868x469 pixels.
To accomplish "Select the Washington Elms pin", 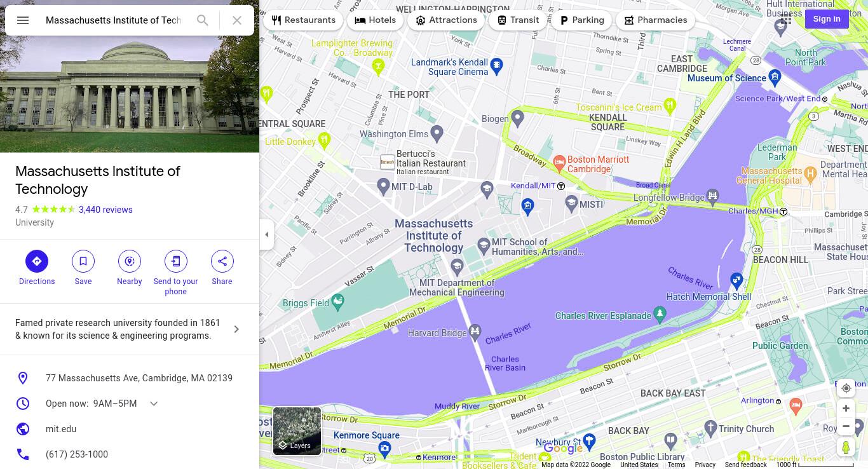I will tap(437, 133).
